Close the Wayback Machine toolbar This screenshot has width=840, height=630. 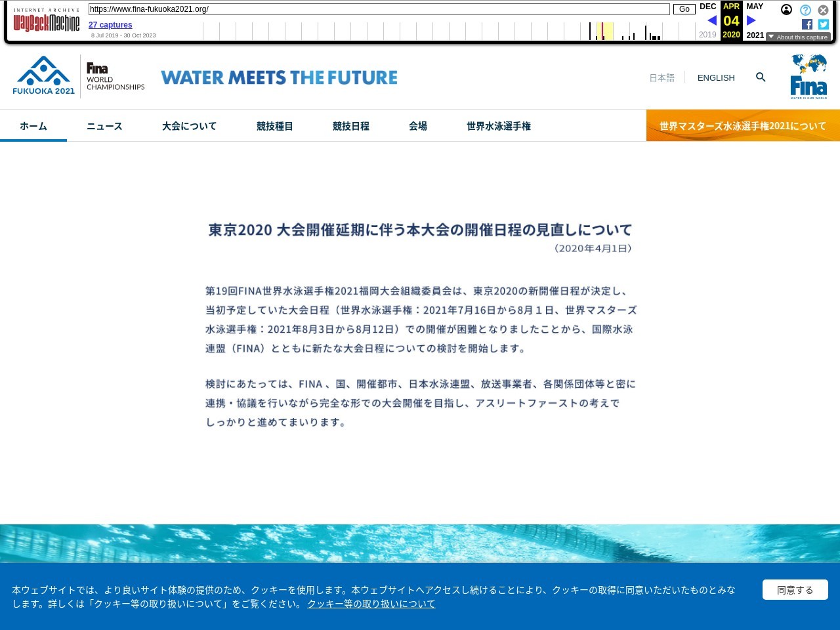[823, 10]
